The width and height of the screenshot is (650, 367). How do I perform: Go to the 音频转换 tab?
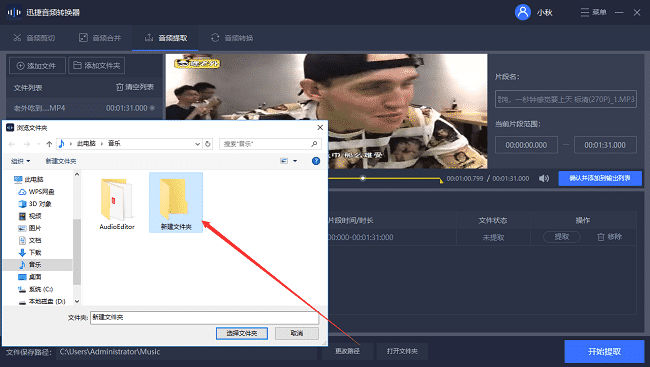pyautogui.click(x=232, y=38)
